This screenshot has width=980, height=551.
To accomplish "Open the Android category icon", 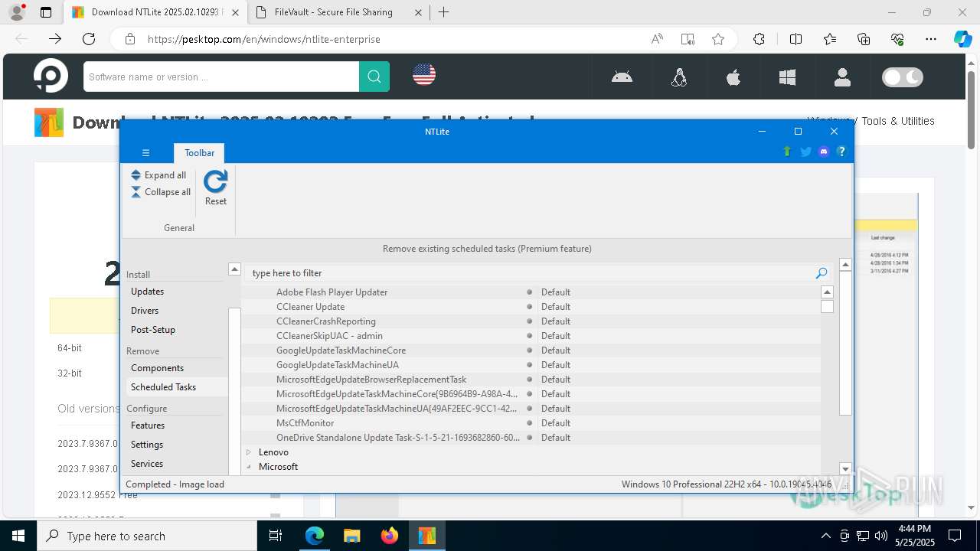I will coord(622,77).
